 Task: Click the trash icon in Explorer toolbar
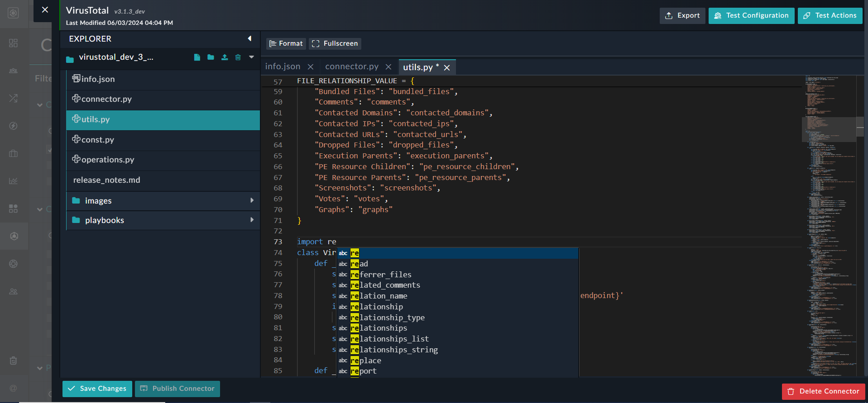pos(238,57)
